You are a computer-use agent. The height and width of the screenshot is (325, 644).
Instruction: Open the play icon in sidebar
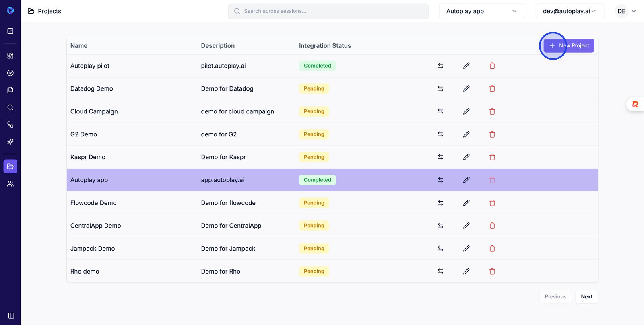pyautogui.click(x=10, y=73)
